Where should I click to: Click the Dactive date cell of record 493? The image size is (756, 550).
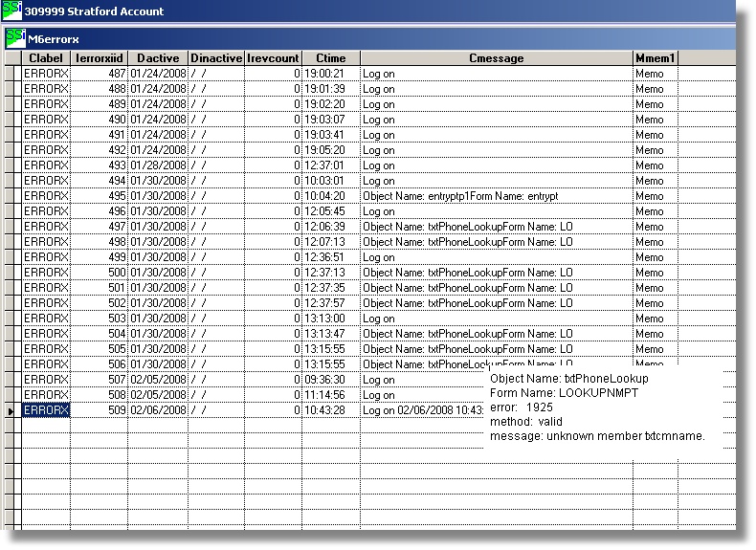(158, 165)
